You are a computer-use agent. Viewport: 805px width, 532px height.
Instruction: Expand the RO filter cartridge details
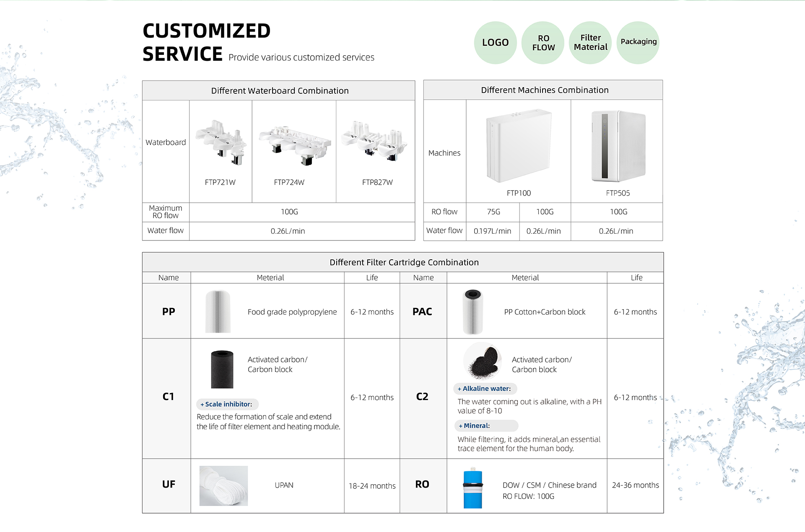tap(423, 489)
